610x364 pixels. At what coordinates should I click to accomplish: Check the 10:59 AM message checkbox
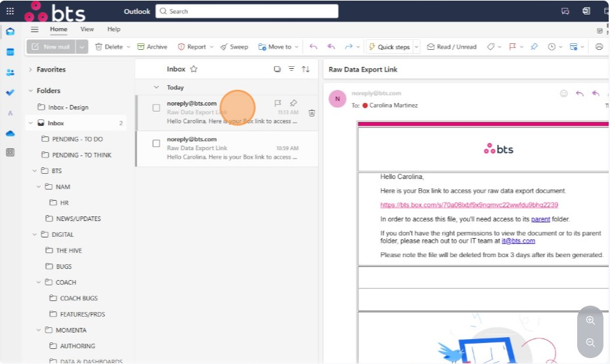(x=156, y=144)
